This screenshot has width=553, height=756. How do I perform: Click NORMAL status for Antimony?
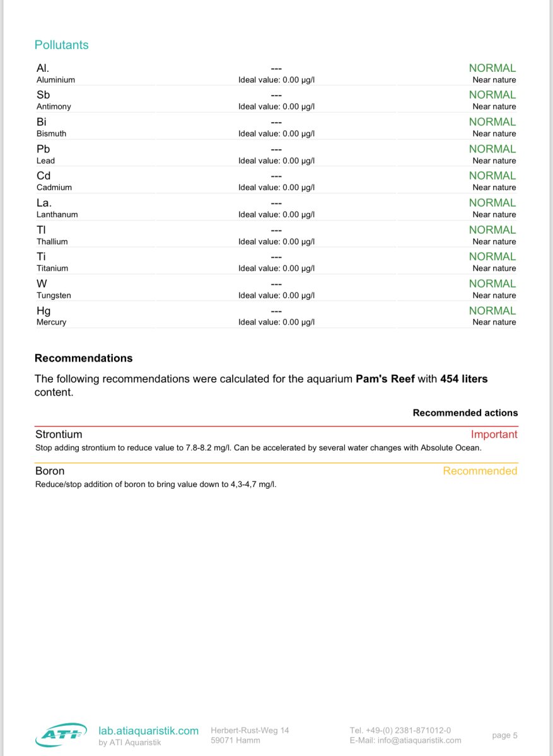tap(492, 94)
